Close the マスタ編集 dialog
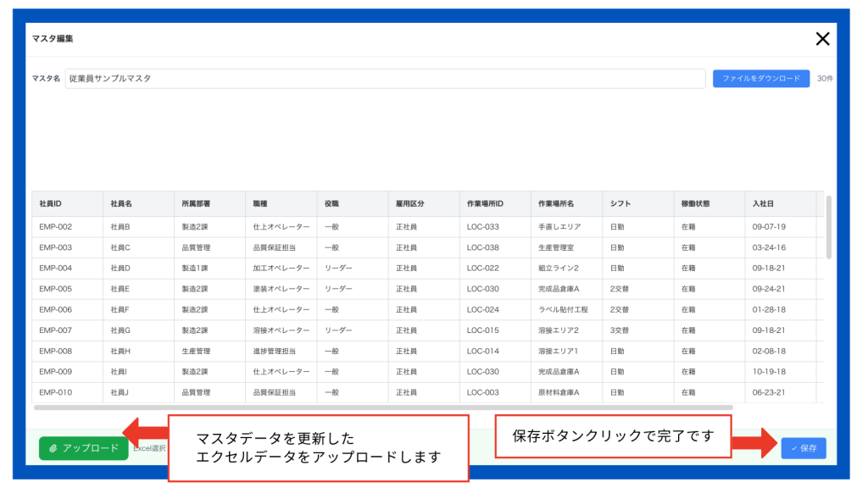The width and height of the screenshot is (868, 488). tap(821, 39)
